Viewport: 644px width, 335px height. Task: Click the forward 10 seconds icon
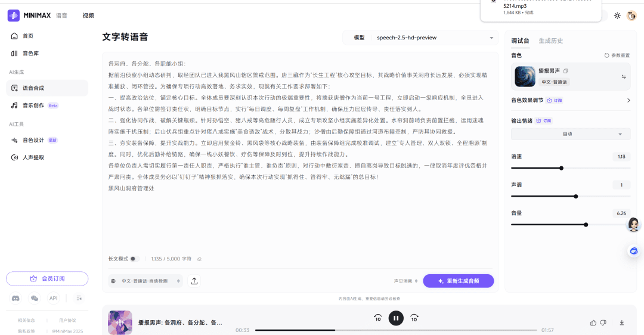(414, 318)
